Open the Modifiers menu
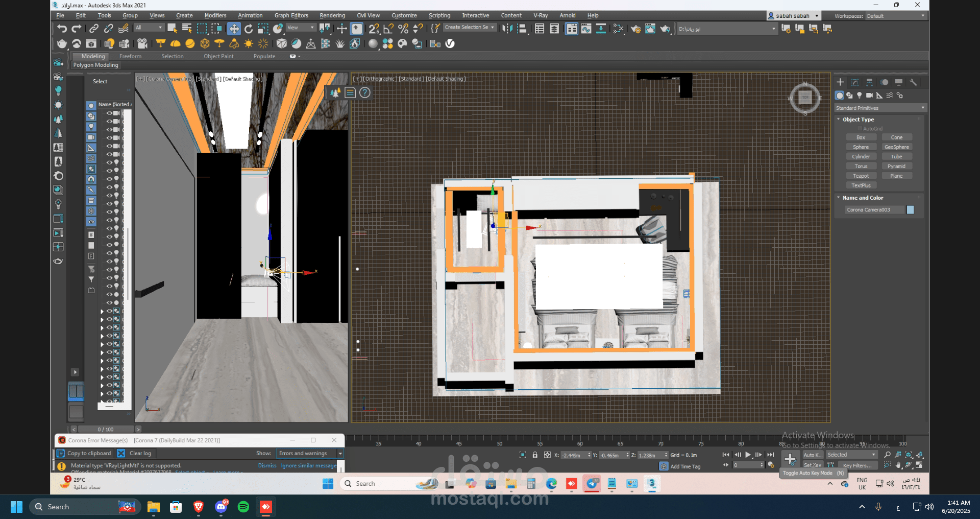The height and width of the screenshot is (519, 980). (215, 15)
